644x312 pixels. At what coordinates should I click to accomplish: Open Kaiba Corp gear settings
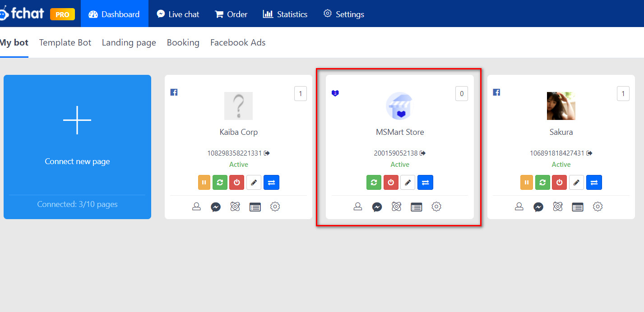[x=275, y=206]
